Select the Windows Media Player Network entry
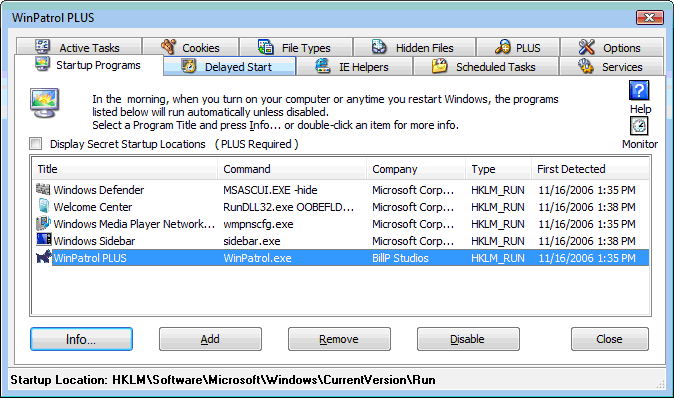The height and width of the screenshot is (398, 674). (x=134, y=224)
